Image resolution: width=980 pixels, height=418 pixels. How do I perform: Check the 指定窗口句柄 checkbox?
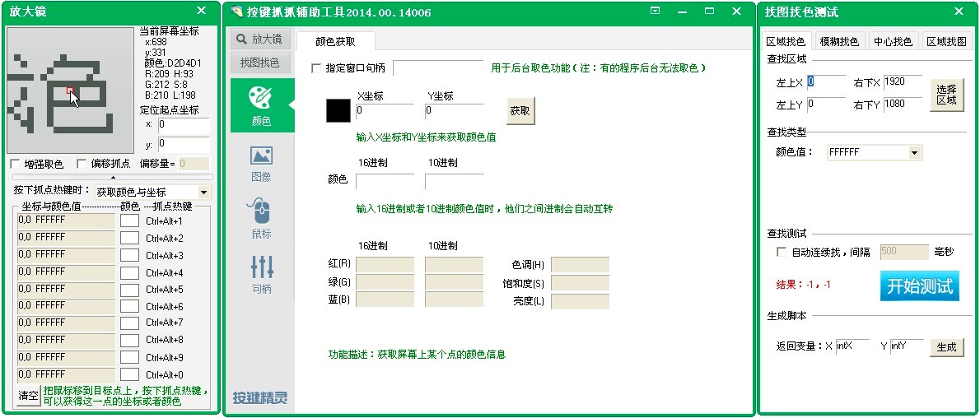tap(316, 68)
